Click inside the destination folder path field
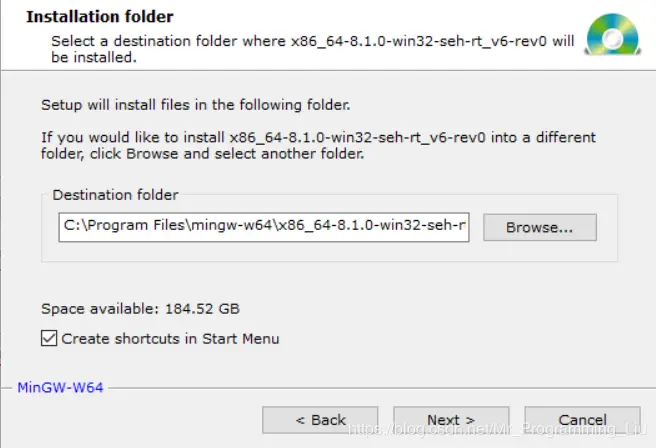The image size is (656, 448). (264, 227)
